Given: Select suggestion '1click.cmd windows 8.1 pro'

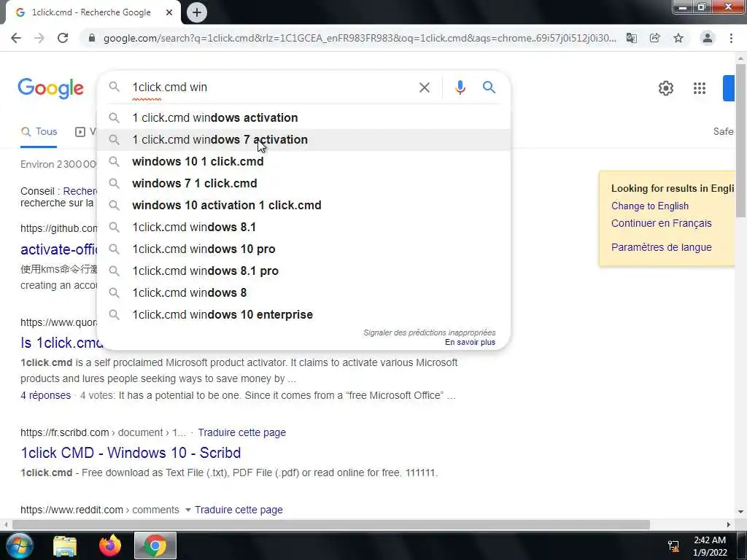Looking at the screenshot, I should (x=303, y=271).
